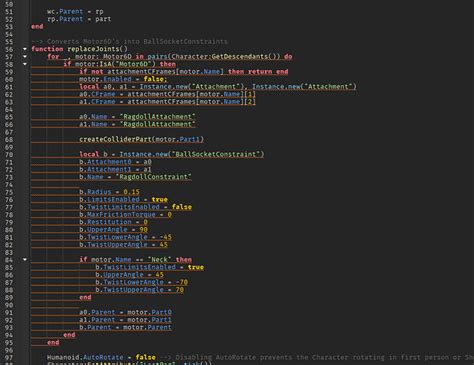The width and height of the screenshot is (474, 365).
Task: Click the -45 TwistLowerAngle value
Action: pos(166,237)
